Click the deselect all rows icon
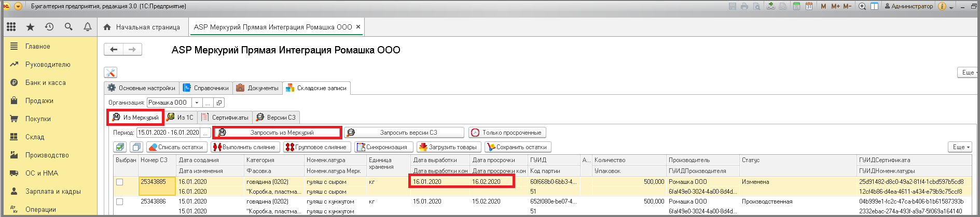The width and height of the screenshot is (980, 217). pos(136,147)
